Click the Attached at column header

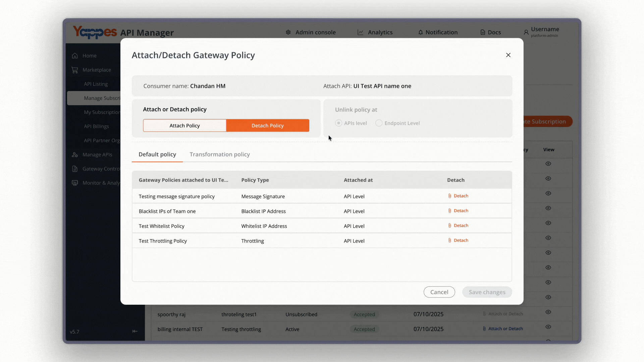358,180
